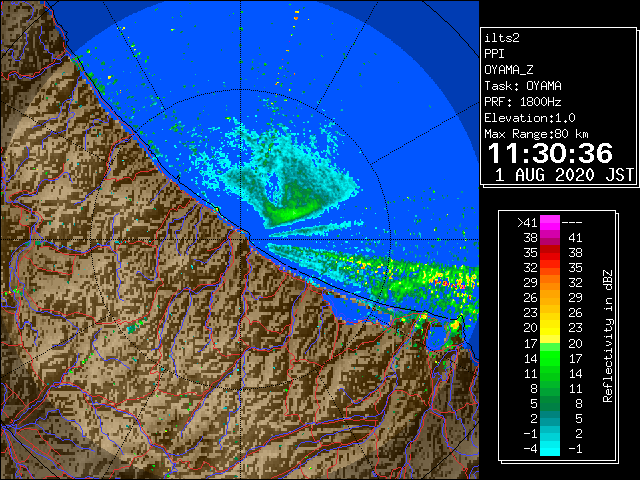
Task: Click the 'Reflectivity in dBZ' axis label
Action: (608, 336)
